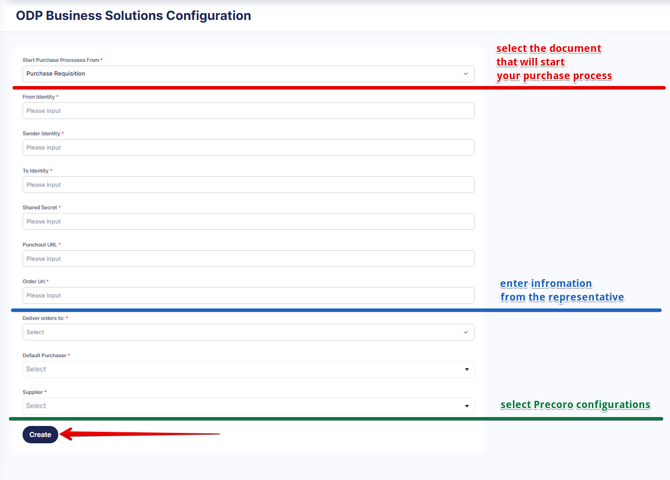
Task: Click the chevron of Deliver orders to
Action: click(x=466, y=332)
